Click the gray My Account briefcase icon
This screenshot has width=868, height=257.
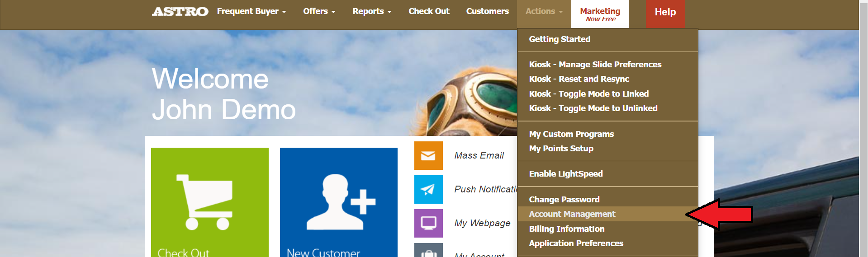pyautogui.click(x=428, y=251)
